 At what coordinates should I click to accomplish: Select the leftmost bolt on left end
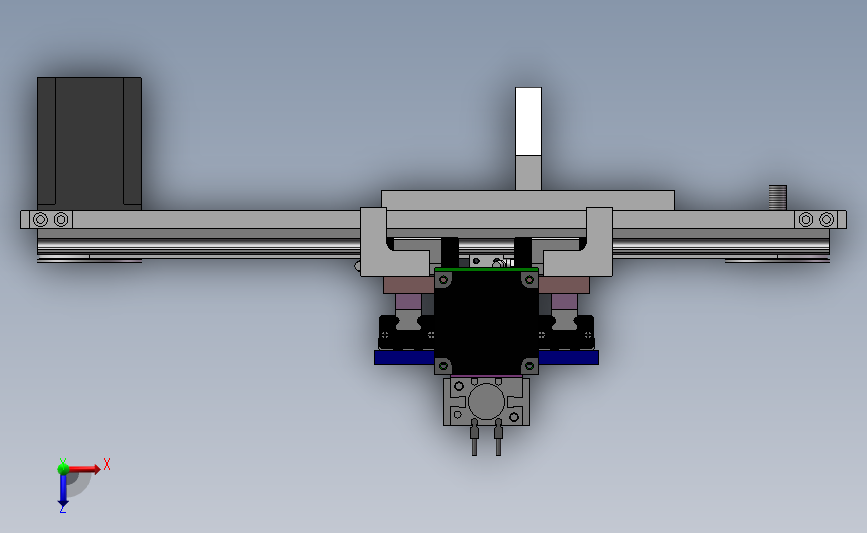tap(40, 220)
